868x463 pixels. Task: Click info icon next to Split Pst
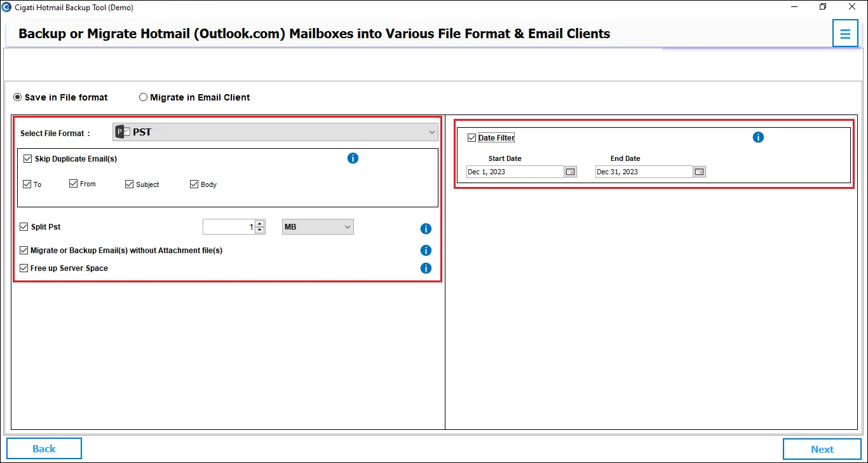click(x=426, y=229)
